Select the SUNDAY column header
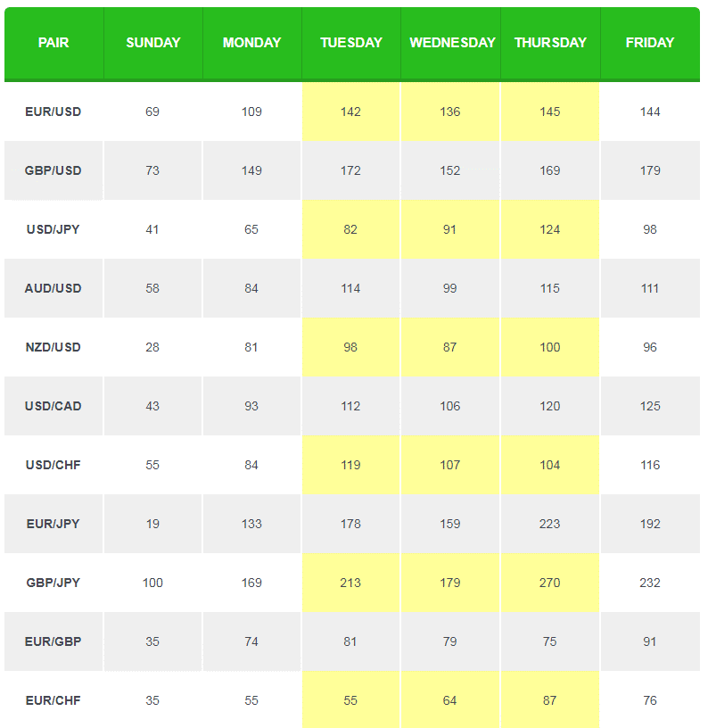 (153, 43)
